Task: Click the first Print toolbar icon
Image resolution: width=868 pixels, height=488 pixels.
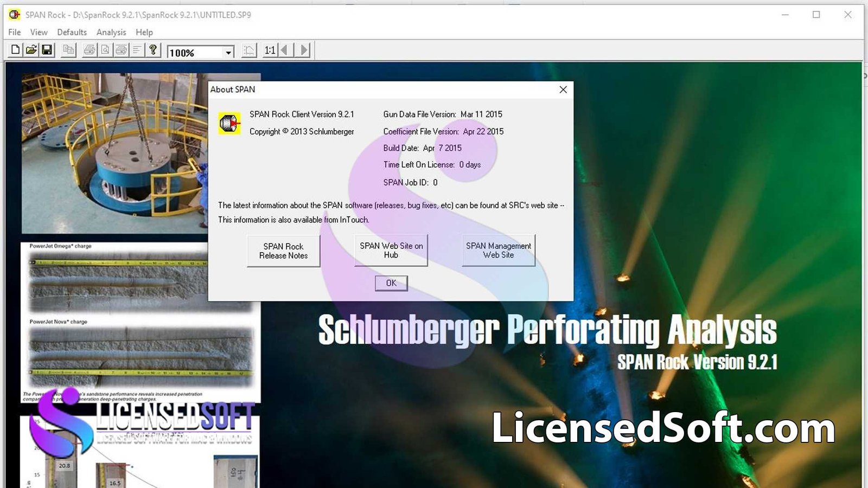Action: [x=90, y=50]
